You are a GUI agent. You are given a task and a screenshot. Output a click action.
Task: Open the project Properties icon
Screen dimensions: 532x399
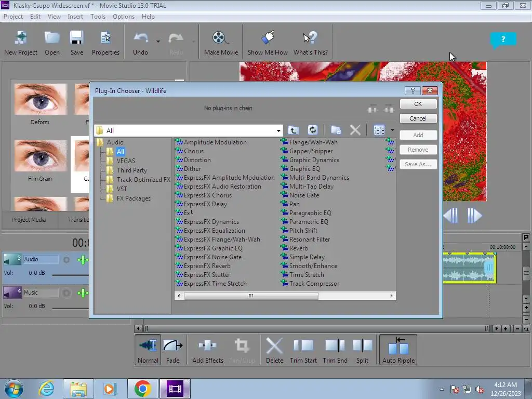pos(105,43)
